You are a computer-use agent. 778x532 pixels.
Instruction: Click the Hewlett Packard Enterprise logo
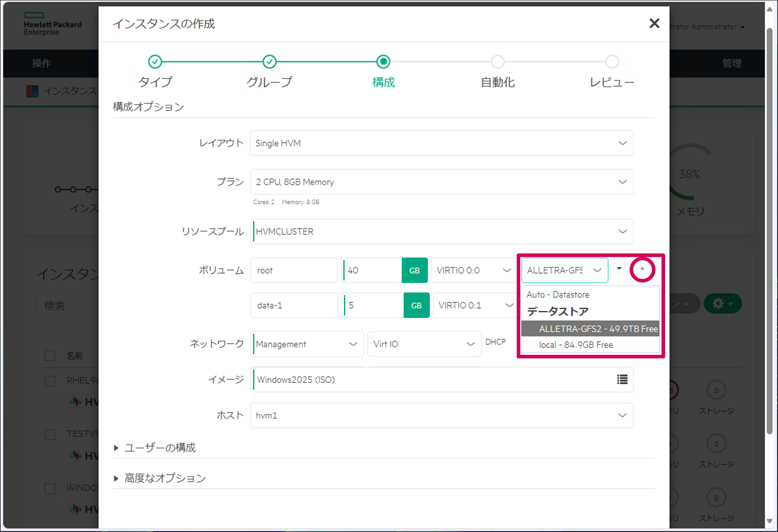(53, 25)
